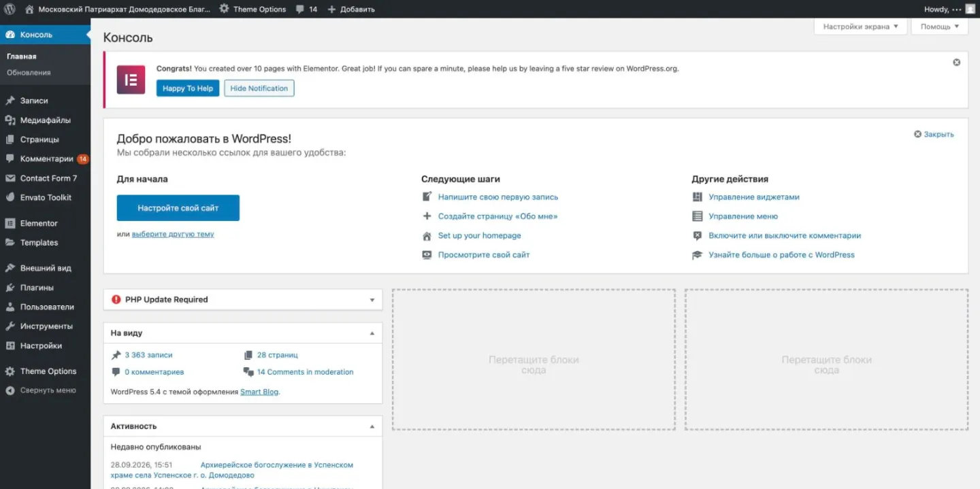980x489 pixels.
Task: Click the Elementor icon in sidebar menu
Action: (x=10, y=223)
